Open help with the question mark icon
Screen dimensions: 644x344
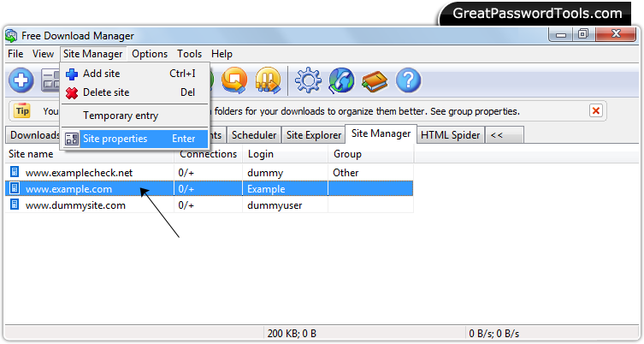click(x=408, y=80)
